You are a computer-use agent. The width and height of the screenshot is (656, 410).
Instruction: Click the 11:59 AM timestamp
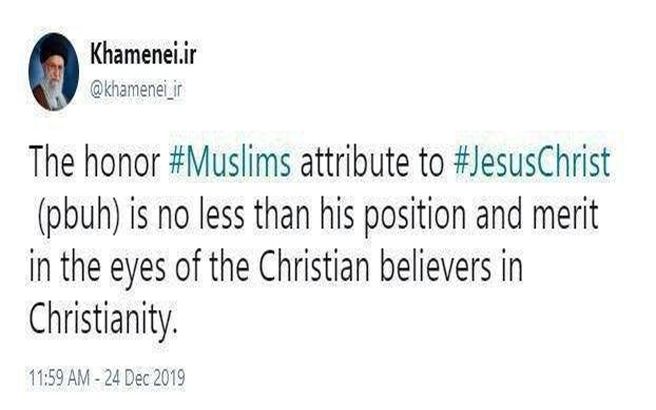coord(59,378)
